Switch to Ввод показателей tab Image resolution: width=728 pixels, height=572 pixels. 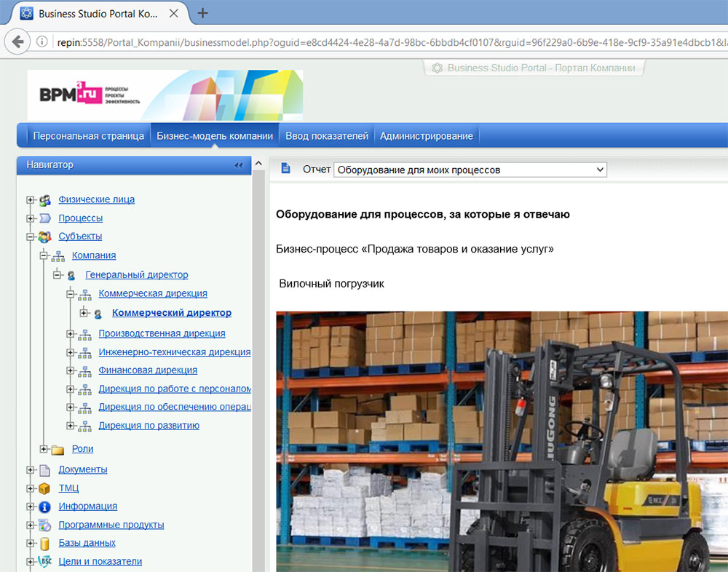327,136
